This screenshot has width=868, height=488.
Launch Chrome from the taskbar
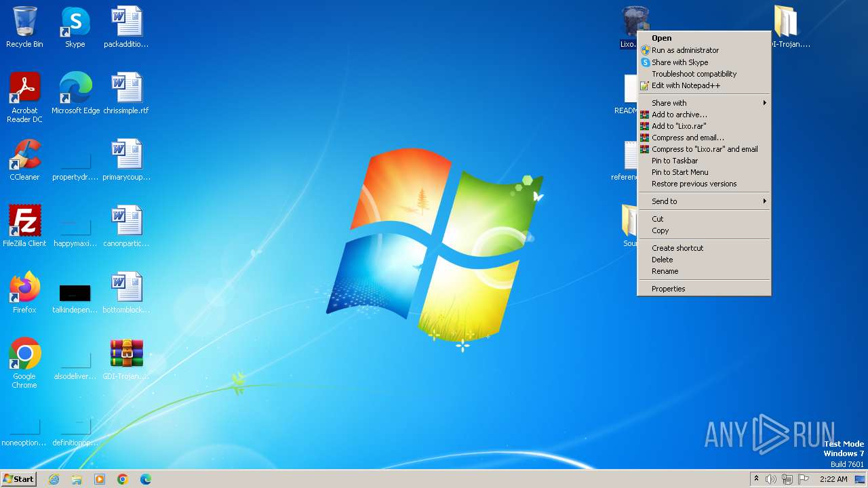point(123,479)
